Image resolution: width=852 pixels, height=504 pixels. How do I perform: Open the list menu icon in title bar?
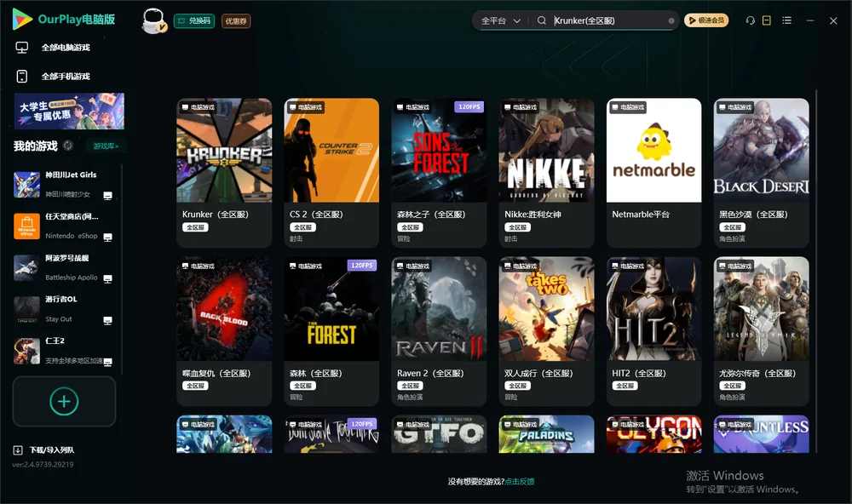pos(786,20)
